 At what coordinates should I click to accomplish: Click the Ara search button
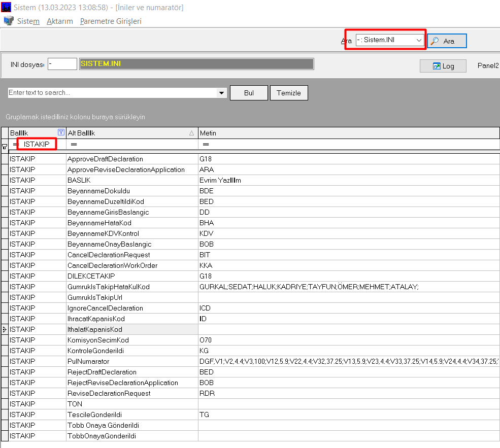click(447, 41)
